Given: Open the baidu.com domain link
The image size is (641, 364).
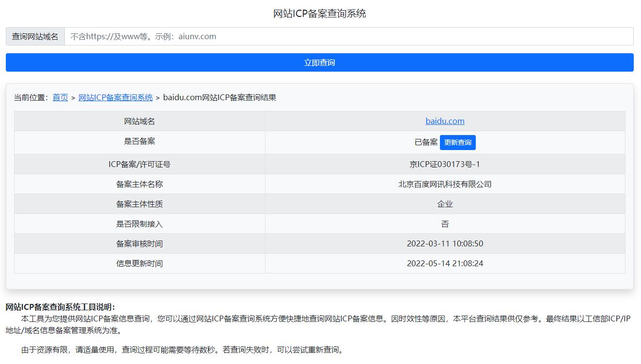Looking at the screenshot, I should pos(445,121).
